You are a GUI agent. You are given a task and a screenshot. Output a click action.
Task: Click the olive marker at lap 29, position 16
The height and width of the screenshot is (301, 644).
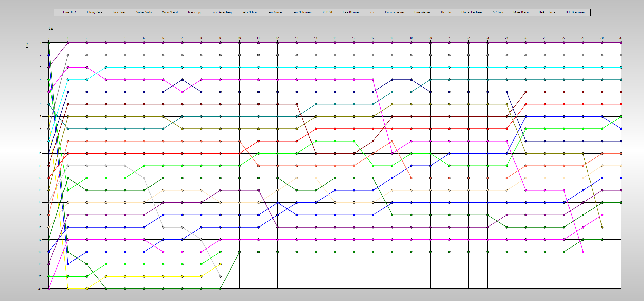click(602, 227)
